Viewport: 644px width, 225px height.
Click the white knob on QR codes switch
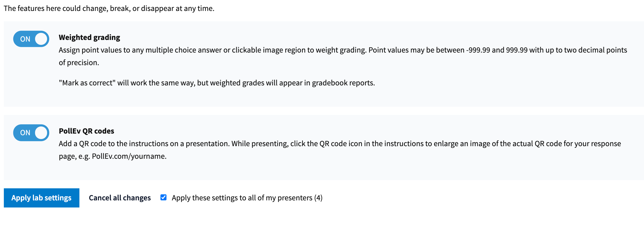coord(41,133)
